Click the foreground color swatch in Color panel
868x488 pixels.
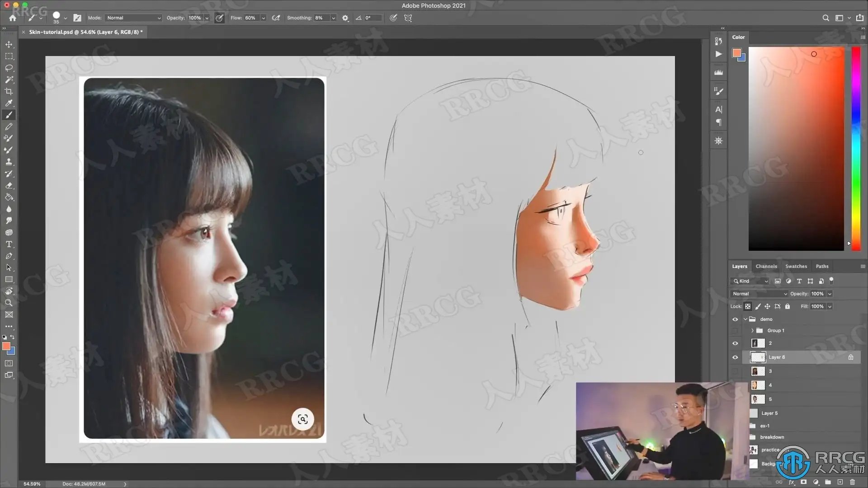736,53
